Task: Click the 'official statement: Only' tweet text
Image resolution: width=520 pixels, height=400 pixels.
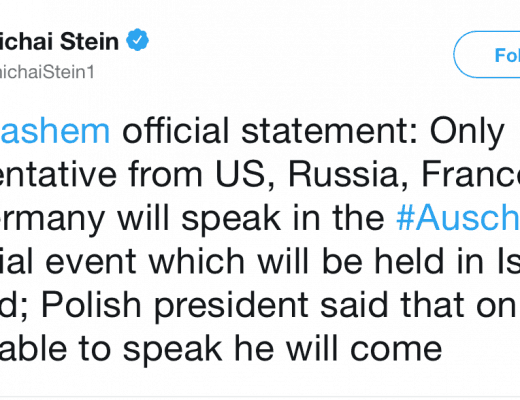Action: pyautogui.click(x=313, y=132)
